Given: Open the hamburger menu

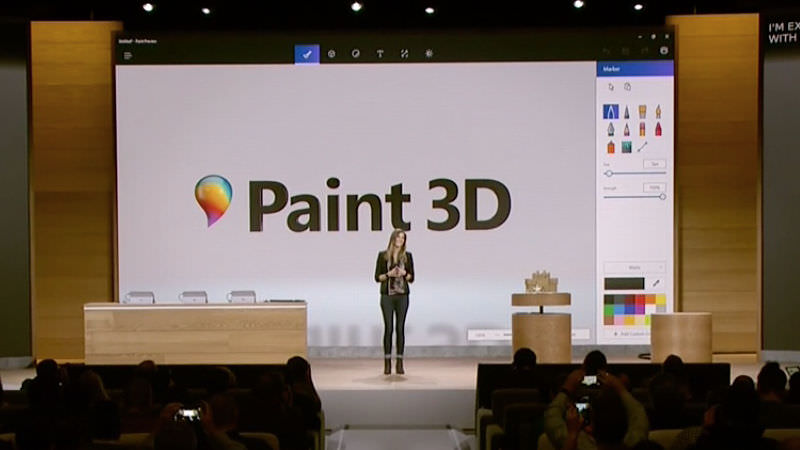Looking at the screenshot, I should point(128,55).
